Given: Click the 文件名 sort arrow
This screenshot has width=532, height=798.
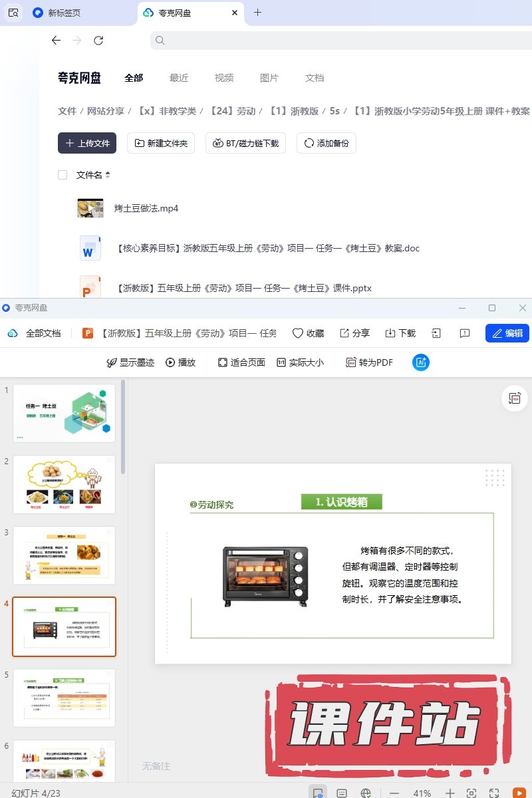Looking at the screenshot, I should (108, 175).
